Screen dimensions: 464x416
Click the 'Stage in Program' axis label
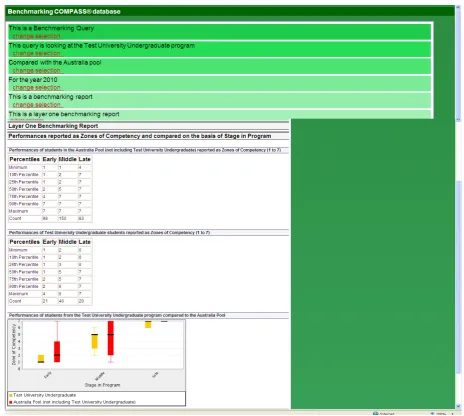pyautogui.click(x=102, y=385)
